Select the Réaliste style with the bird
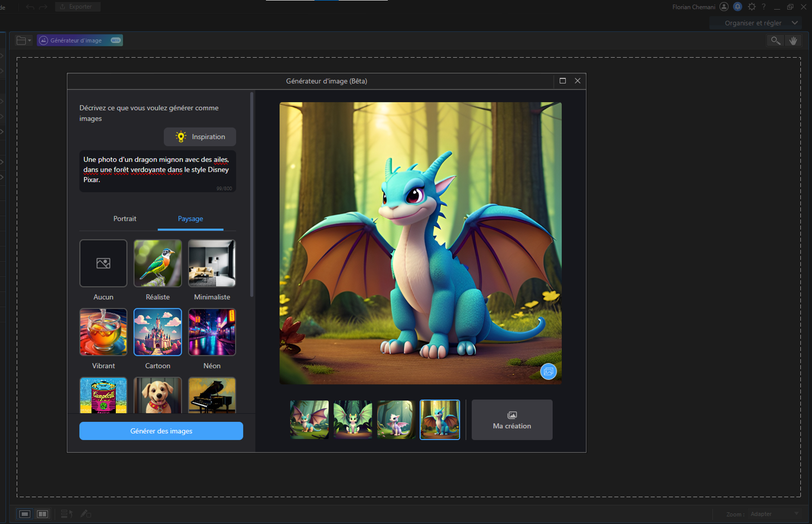812x524 pixels. (x=157, y=263)
